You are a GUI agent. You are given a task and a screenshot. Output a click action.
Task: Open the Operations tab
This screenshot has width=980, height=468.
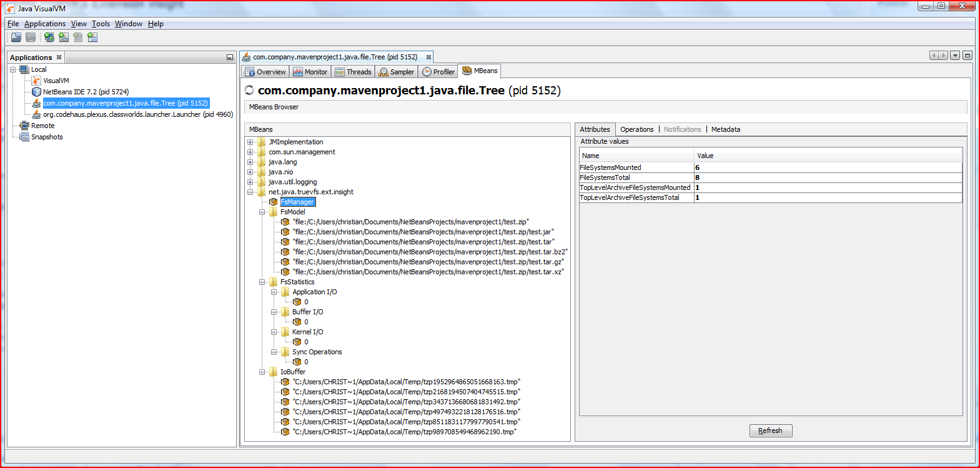636,129
